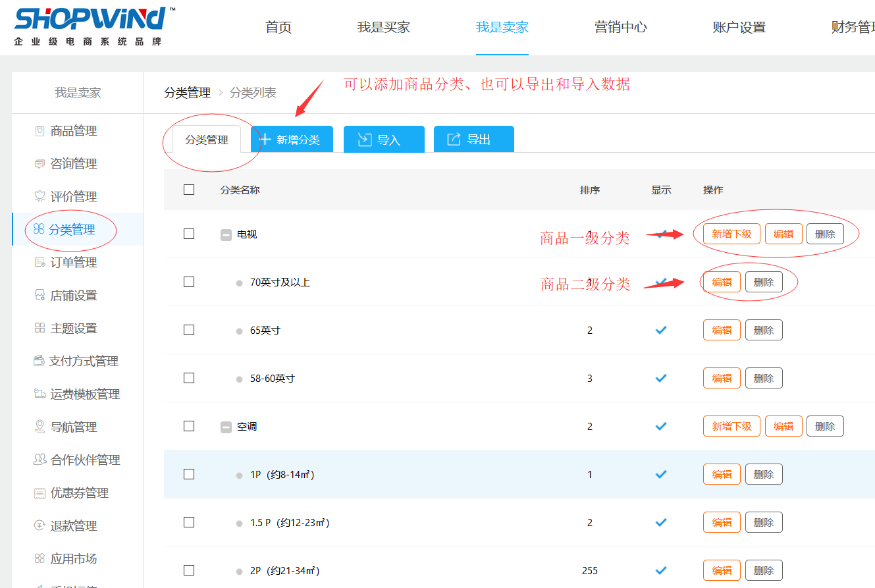Screen dimensions: 875x588
Task: Click 编辑 for 1P row
Action: coord(722,474)
